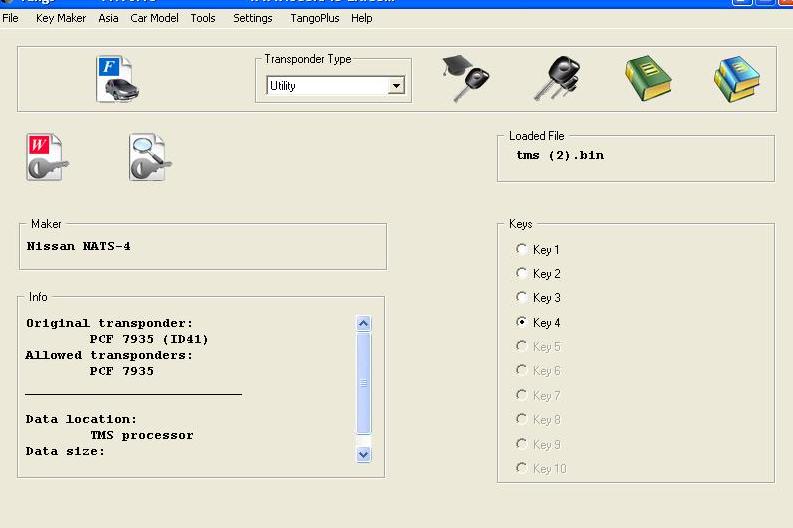
Task: Click the TMS processor text line
Action: click(x=142, y=435)
